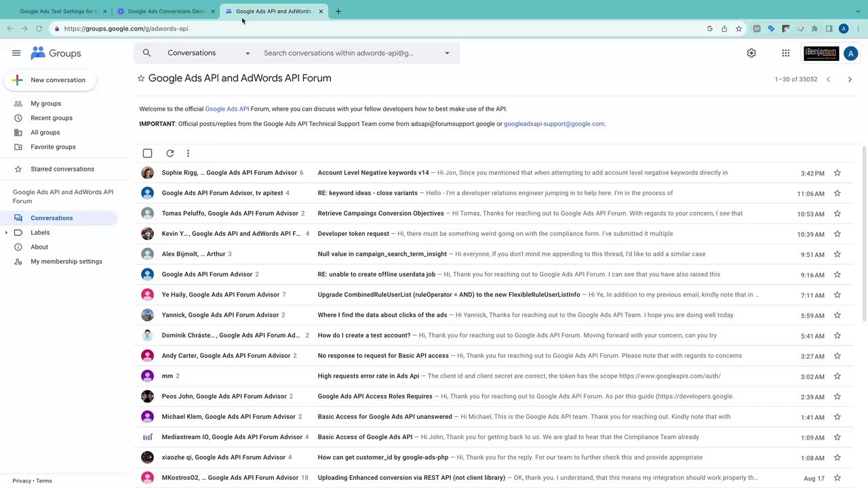Image resolution: width=868 pixels, height=488 pixels.
Task: Star the Null value in campaign_search_term_insight conversation
Action: click(837, 254)
